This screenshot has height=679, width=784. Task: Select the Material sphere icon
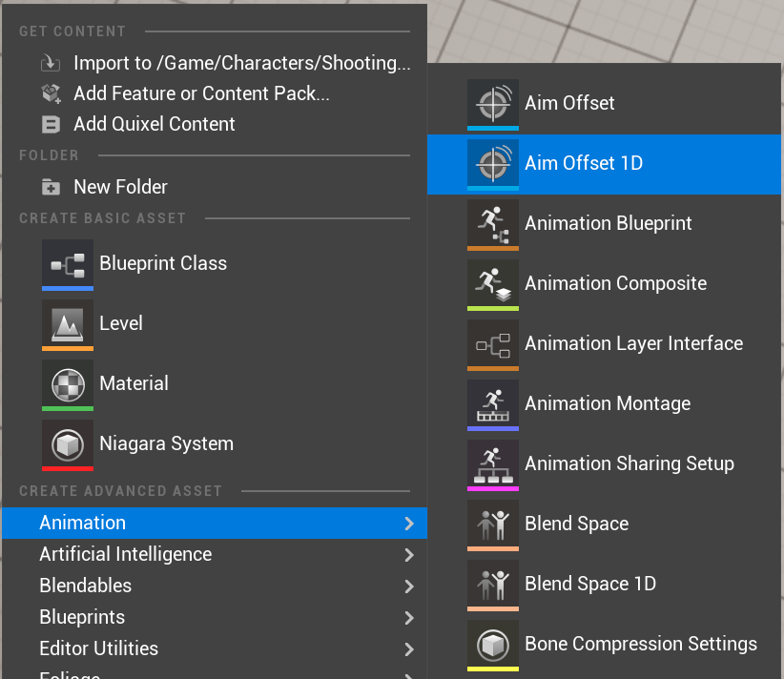68,383
